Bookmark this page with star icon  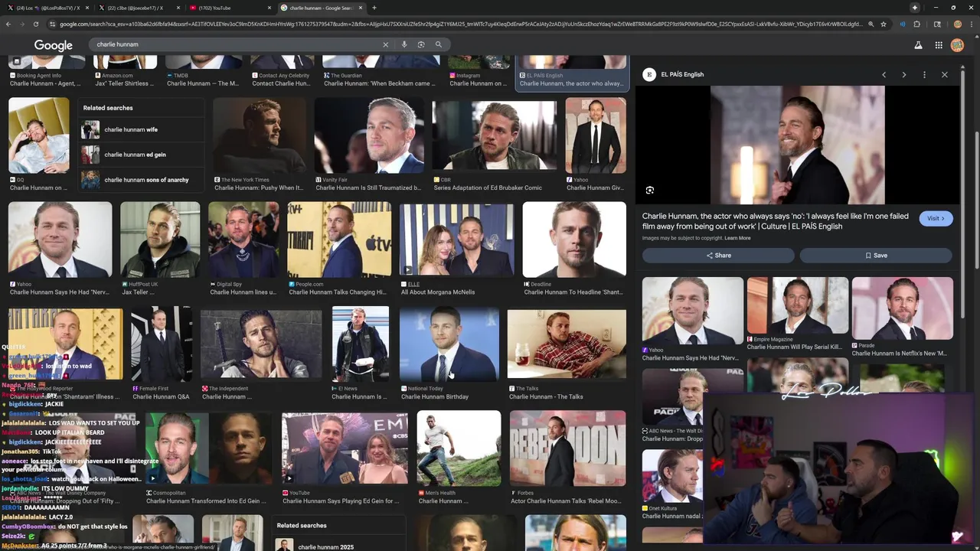click(884, 24)
